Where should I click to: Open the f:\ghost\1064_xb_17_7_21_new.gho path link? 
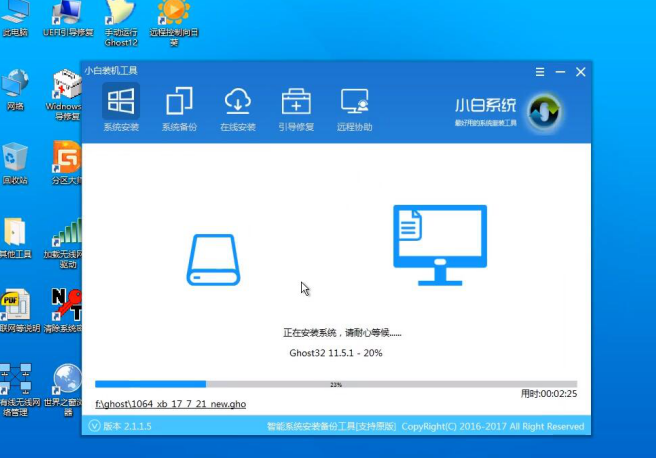tap(171, 404)
